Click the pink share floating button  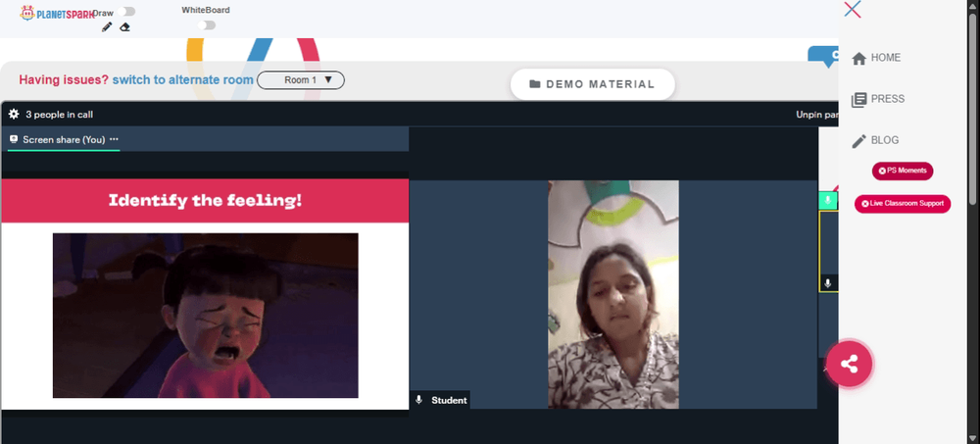tap(849, 364)
